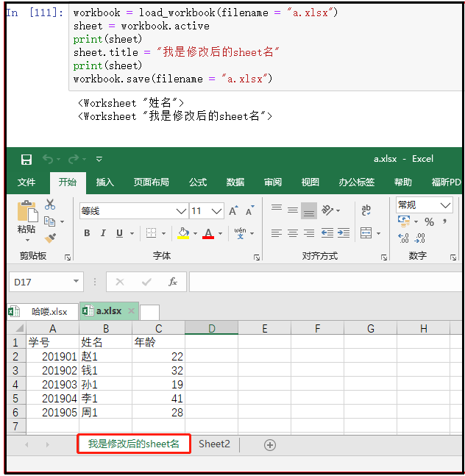465x476 pixels.
Task: Click the Decrease Indent icon
Action: tap(327, 233)
